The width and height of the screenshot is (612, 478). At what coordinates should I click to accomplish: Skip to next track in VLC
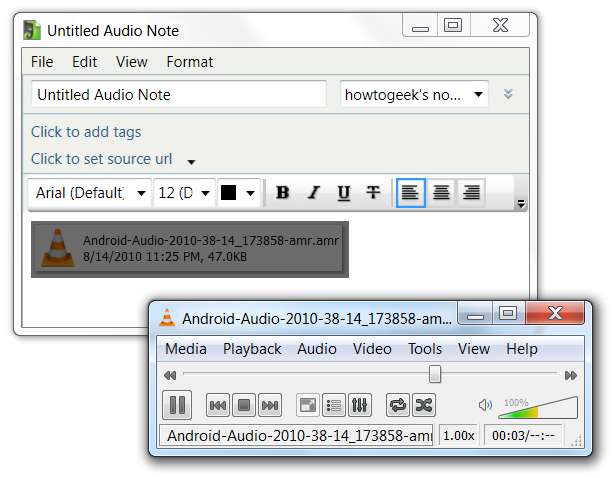point(270,405)
